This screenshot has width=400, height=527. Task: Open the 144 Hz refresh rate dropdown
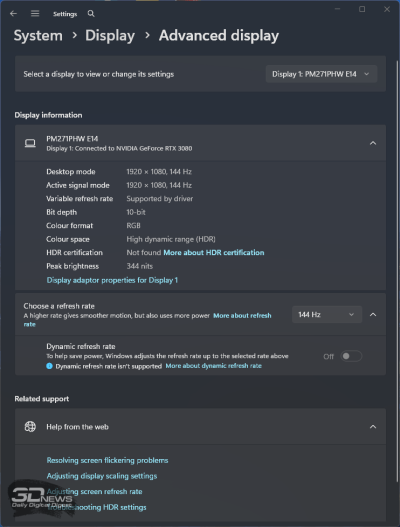[x=327, y=315]
